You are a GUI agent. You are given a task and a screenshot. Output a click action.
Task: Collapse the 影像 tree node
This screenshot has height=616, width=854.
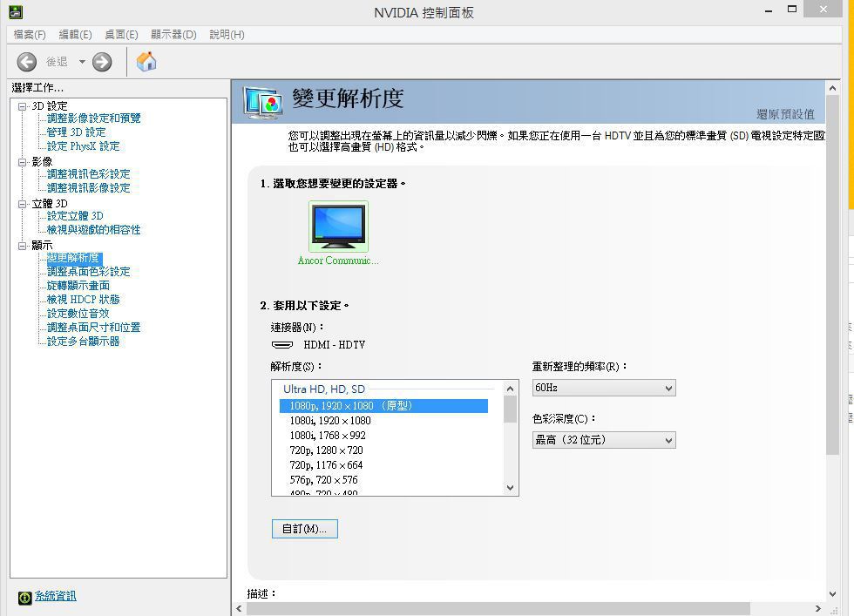point(23,162)
